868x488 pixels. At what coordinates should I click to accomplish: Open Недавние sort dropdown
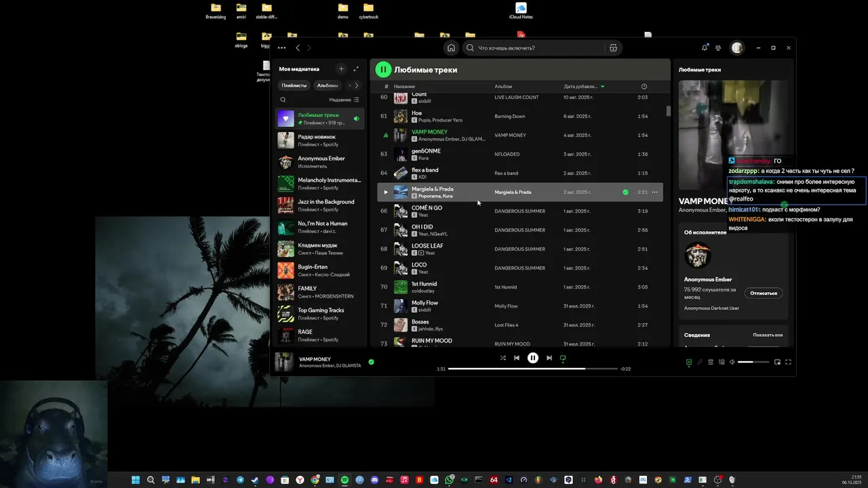tap(344, 100)
